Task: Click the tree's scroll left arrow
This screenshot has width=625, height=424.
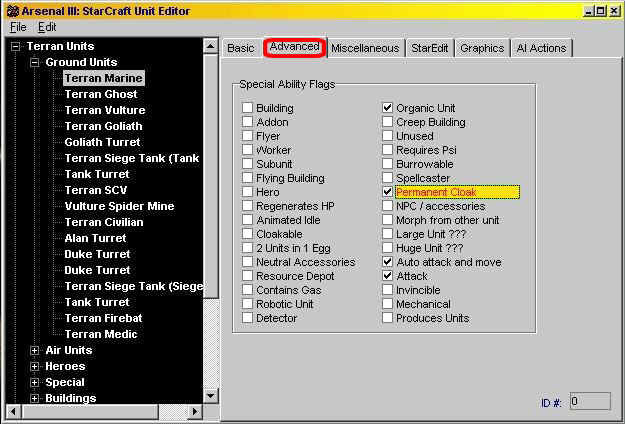Action: point(13,411)
